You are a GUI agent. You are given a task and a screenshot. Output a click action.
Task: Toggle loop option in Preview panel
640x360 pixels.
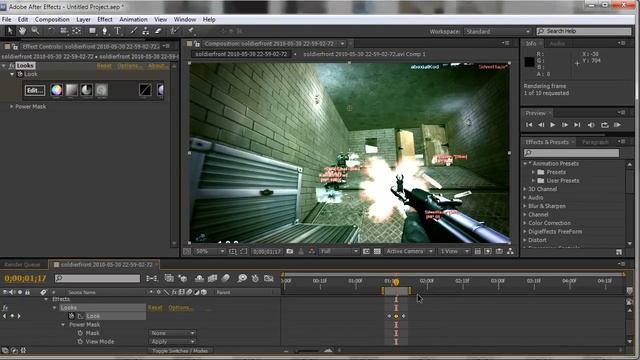point(604,125)
